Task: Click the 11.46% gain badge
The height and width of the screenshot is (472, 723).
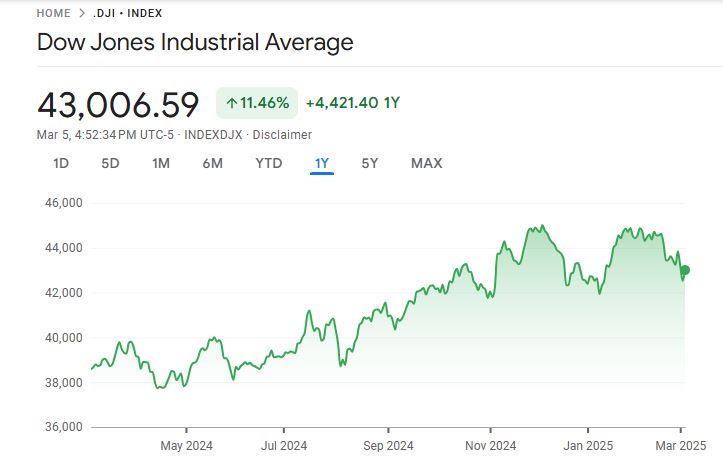Action: (257, 103)
